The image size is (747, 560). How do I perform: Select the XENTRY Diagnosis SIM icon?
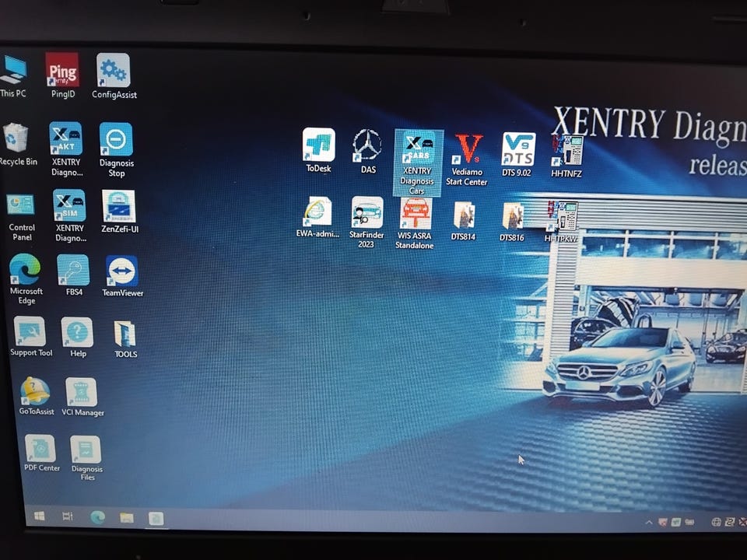[69, 215]
